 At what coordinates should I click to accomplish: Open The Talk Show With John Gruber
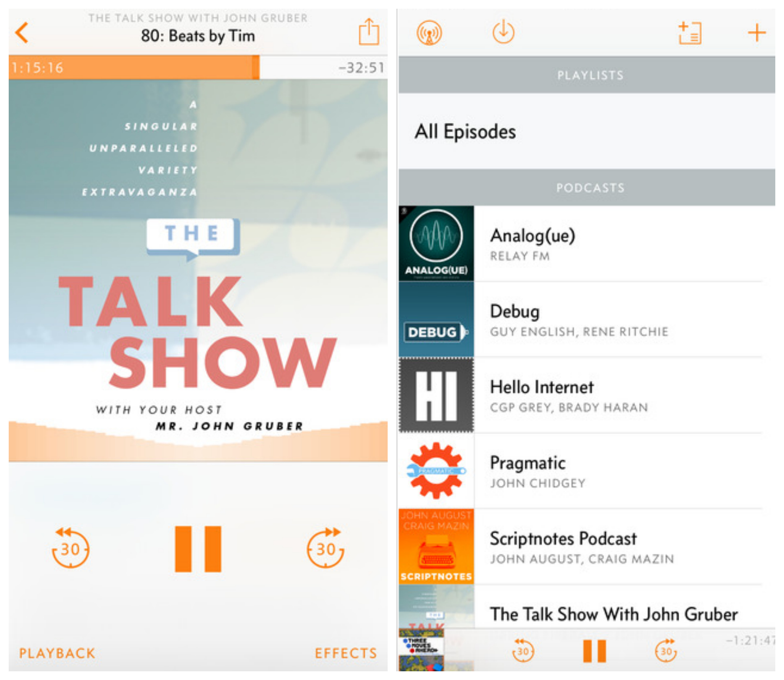pos(586,607)
